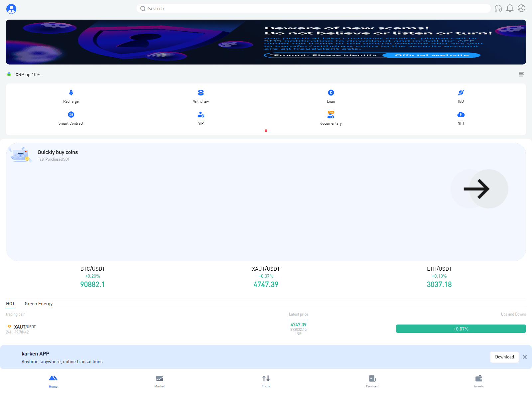The image size is (532, 399).
Task: Open Quickly buy coins title
Action: [58, 152]
